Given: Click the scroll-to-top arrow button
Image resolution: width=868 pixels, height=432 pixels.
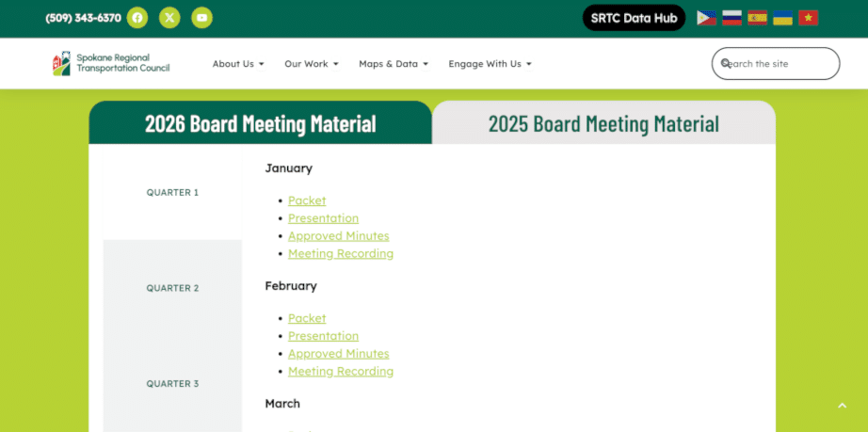Looking at the screenshot, I should pyautogui.click(x=842, y=406).
